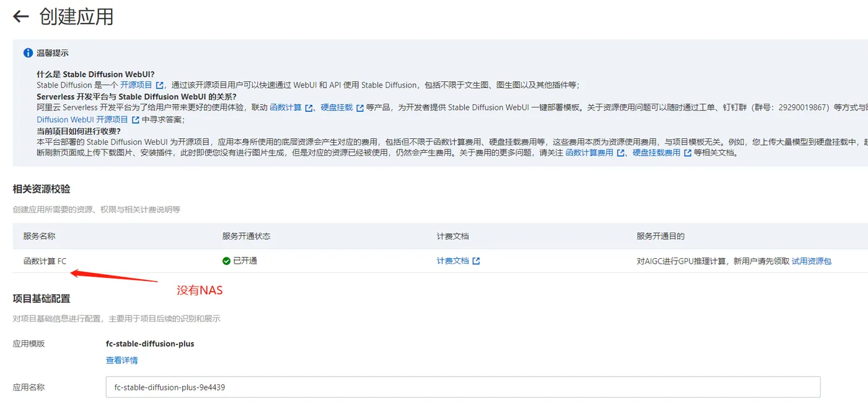The width and height of the screenshot is (868, 404).
Task: Click the 应用名称 field label
Action: (x=29, y=387)
